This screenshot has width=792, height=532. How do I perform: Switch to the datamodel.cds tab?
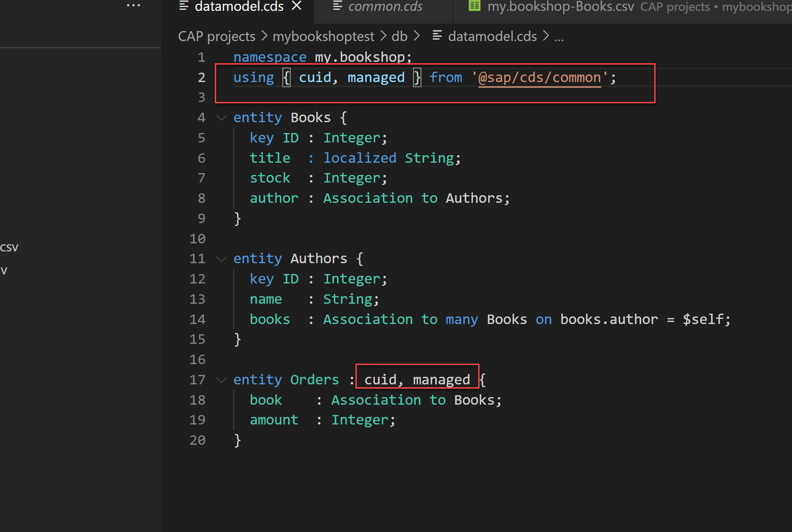pyautogui.click(x=239, y=6)
